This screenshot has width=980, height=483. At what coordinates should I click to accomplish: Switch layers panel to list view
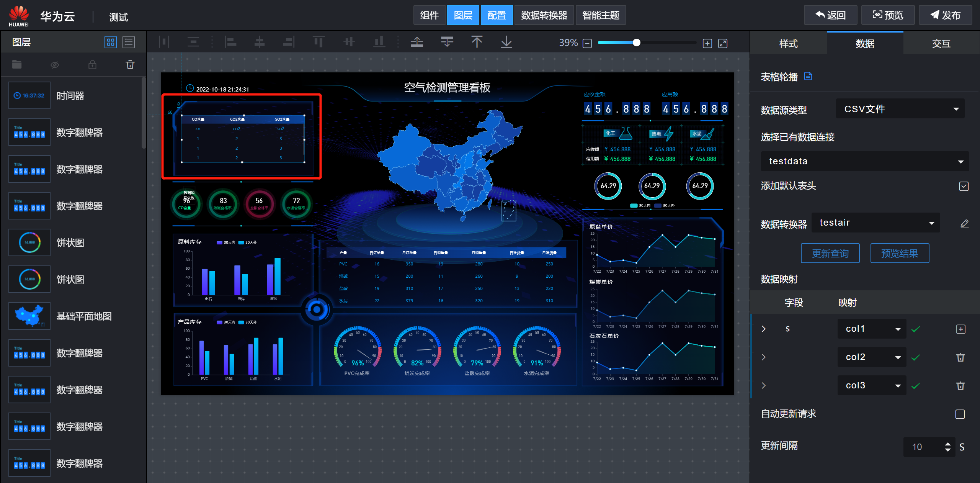coord(129,42)
